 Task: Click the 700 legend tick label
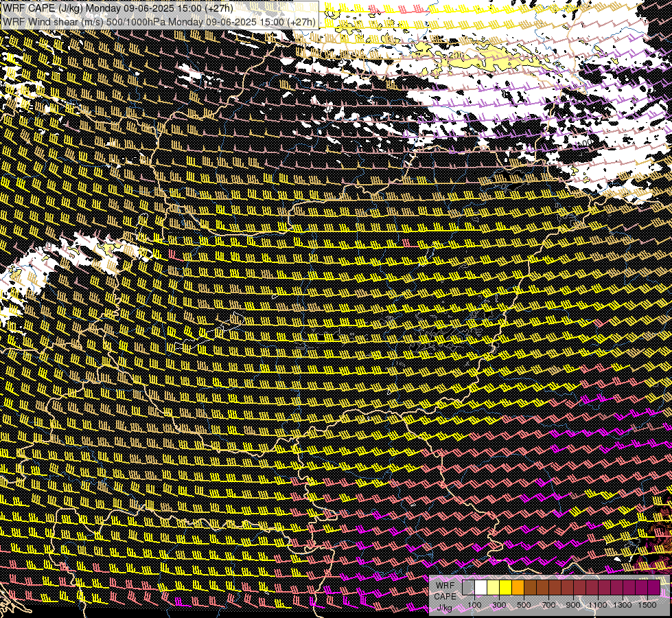click(548, 605)
